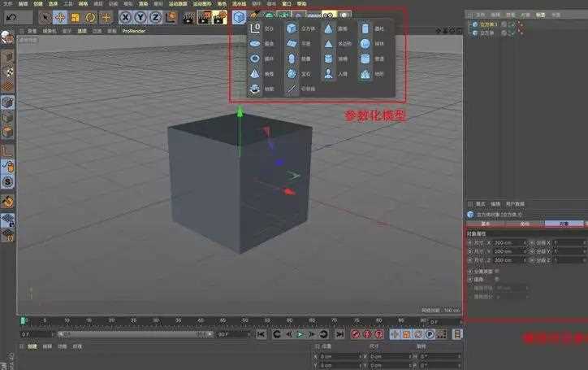Screen dimensions: 588x370
Task: Select the Rotate tool
Action: pyautogui.click(x=90, y=17)
